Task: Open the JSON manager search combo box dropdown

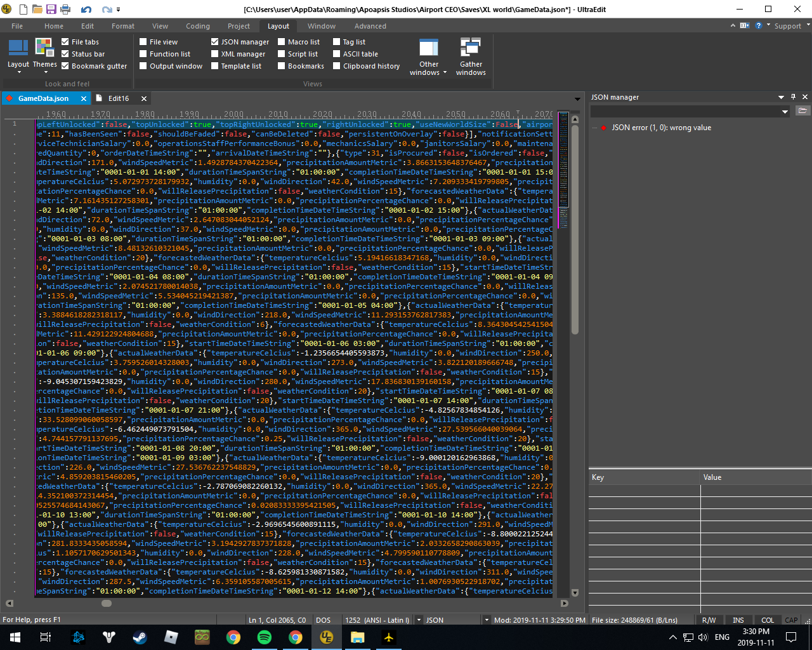Action: (785, 111)
